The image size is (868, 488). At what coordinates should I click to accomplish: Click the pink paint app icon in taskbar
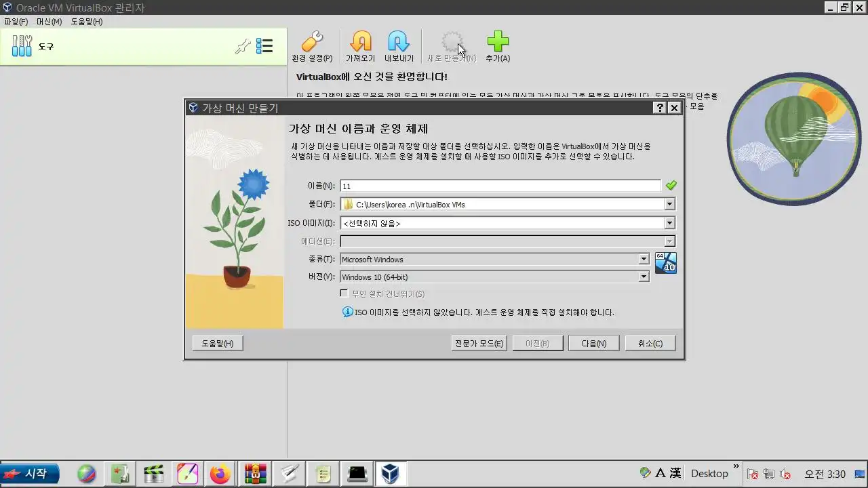(x=187, y=474)
